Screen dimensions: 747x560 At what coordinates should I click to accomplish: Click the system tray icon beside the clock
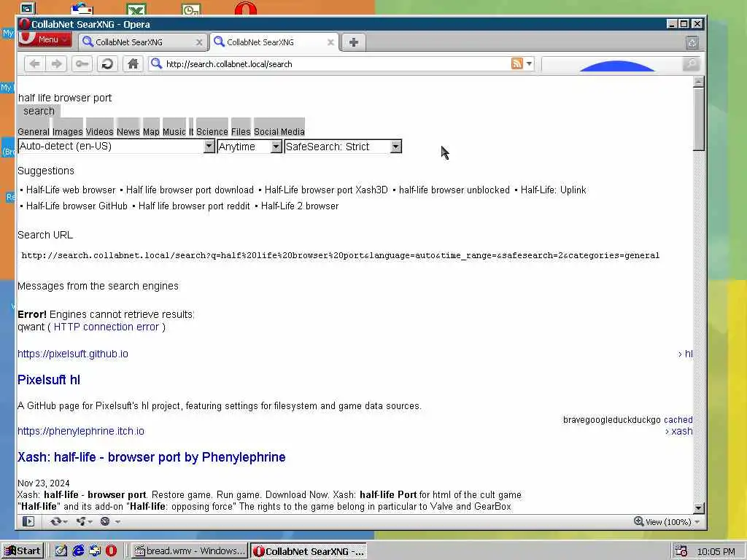[x=681, y=551]
